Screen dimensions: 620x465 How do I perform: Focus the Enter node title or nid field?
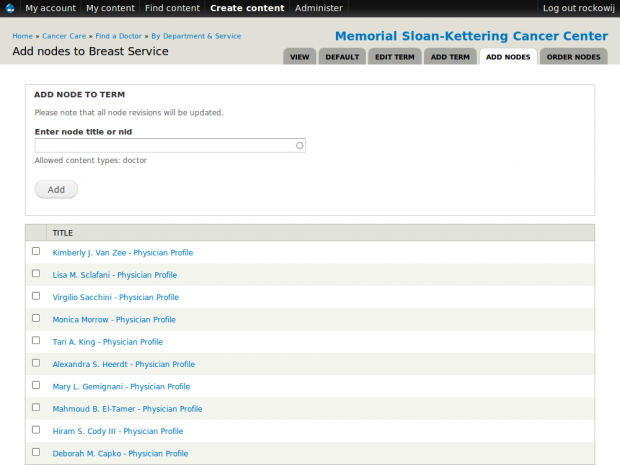pos(165,145)
